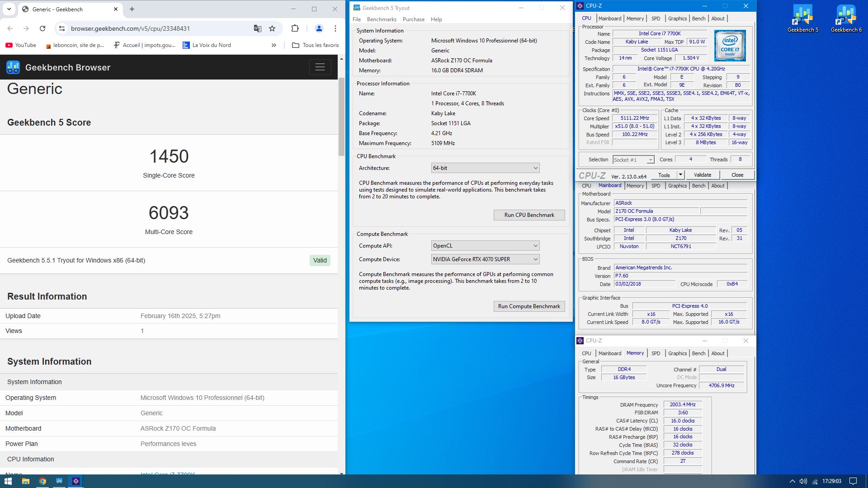Select About tab in top CPU-Z window
The image size is (868, 488).
click(x=718, y=19)
